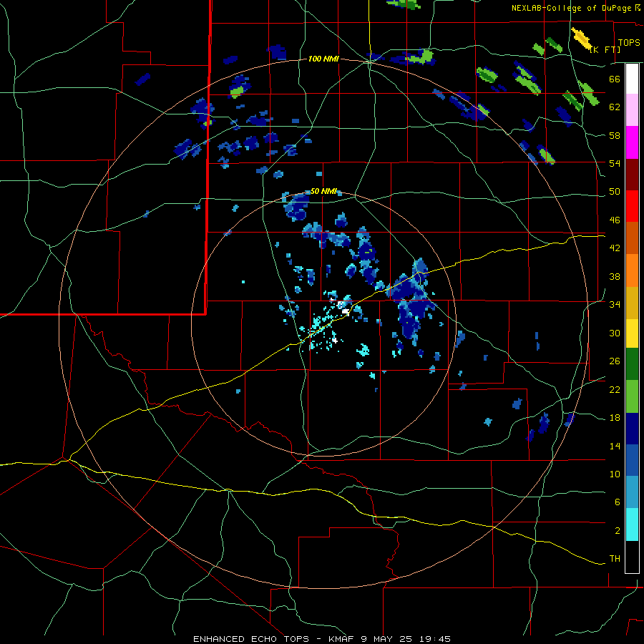Click the "K FT" units label
This screenshot has width=644, height=644.
[605, 49]
